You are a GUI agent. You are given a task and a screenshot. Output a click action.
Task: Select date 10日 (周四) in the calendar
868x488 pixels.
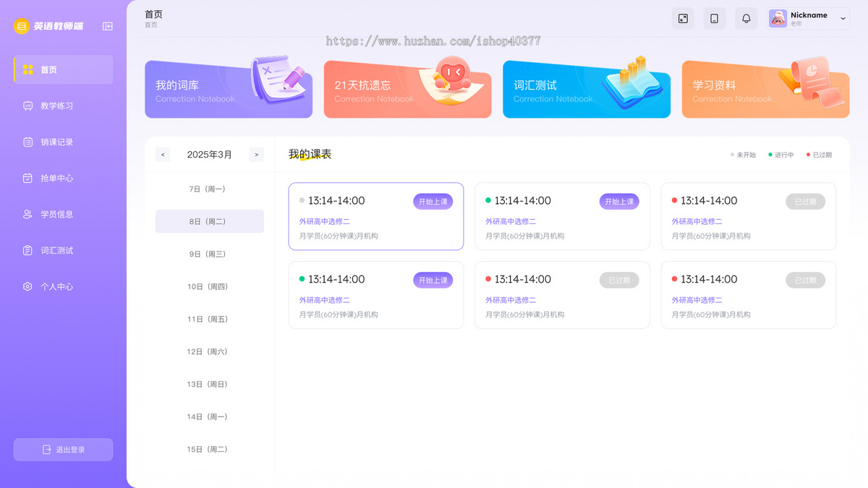pos(209,286)
